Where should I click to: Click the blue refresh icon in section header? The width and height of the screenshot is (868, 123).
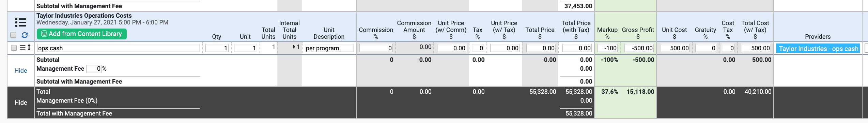pos(25,35)
